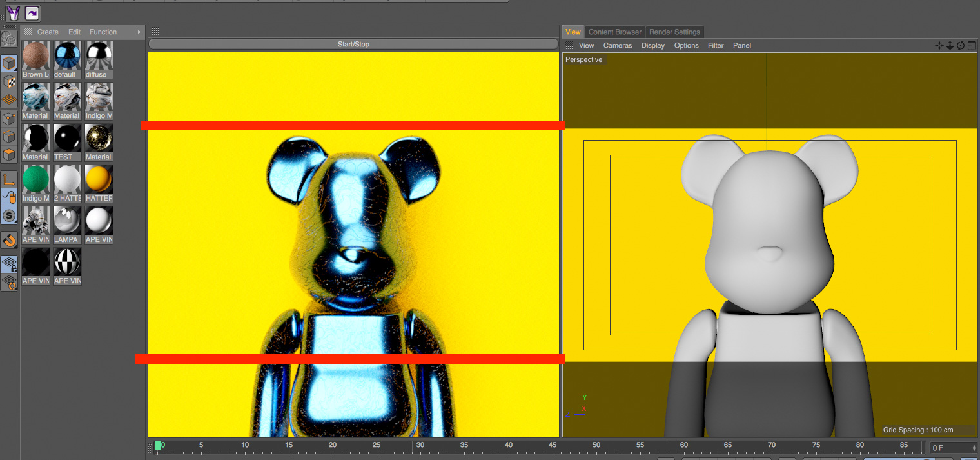The height and width of the screenshot is (460, 980).
Task: Select the white sphere APE VIN material thumbnail
Action: 99,221
